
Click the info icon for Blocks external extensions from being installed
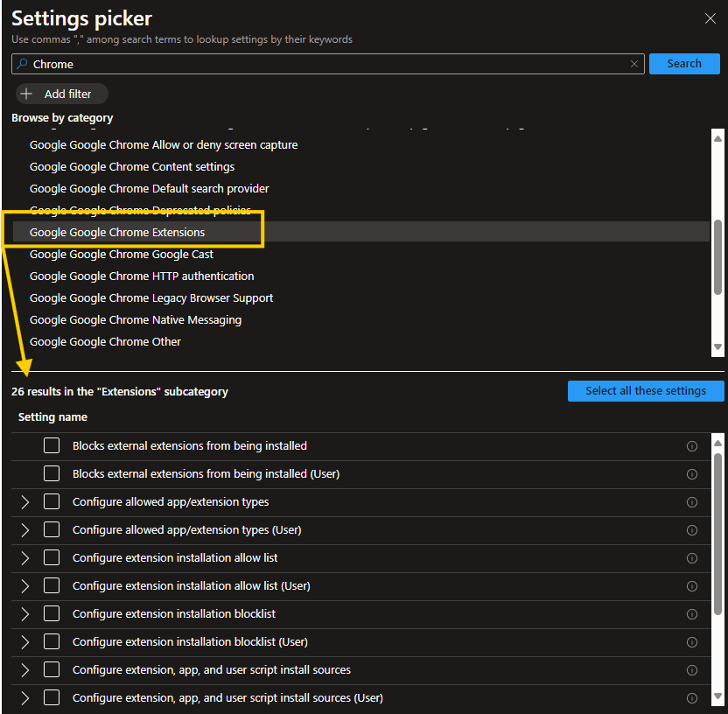click(x=691, y=446)
